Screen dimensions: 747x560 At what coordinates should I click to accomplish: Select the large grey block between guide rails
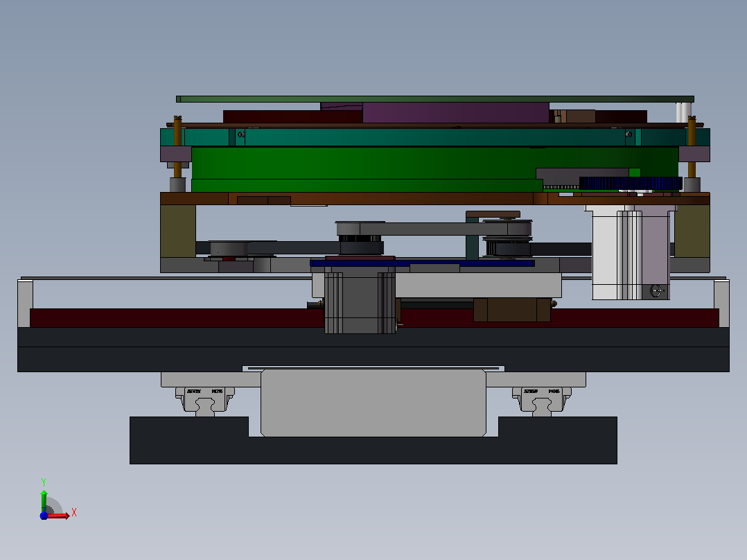373,403
